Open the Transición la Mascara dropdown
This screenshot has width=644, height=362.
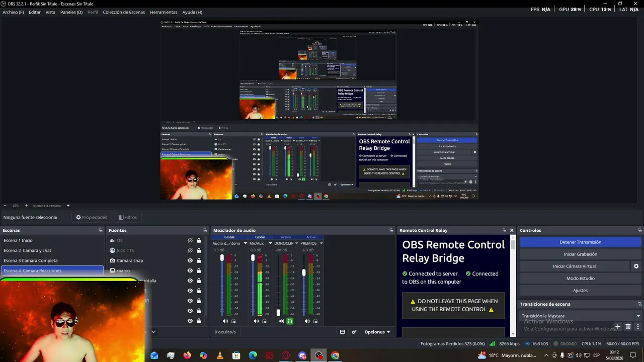[x=581, y=316]
